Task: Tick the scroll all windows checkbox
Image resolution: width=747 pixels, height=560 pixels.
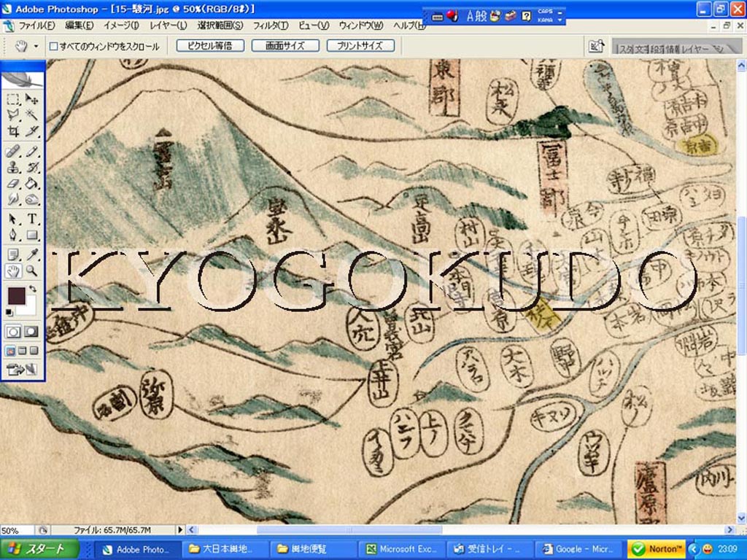Action: click(54, 46)
